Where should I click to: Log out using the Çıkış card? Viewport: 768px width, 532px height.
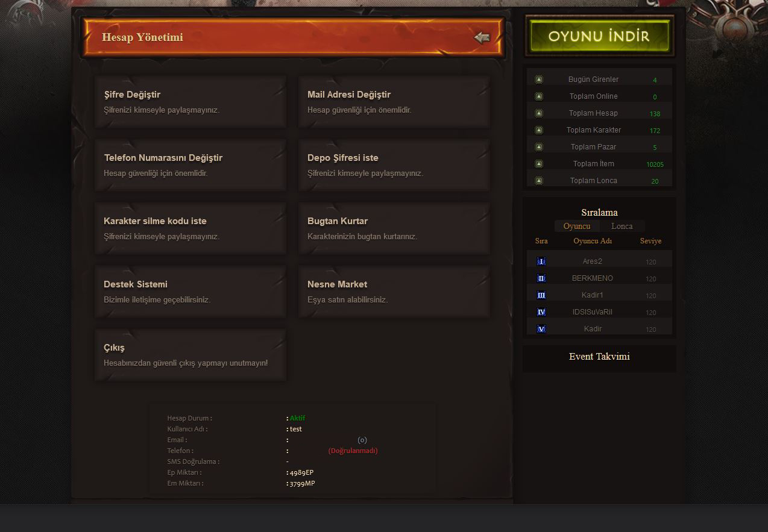[190, 355]
